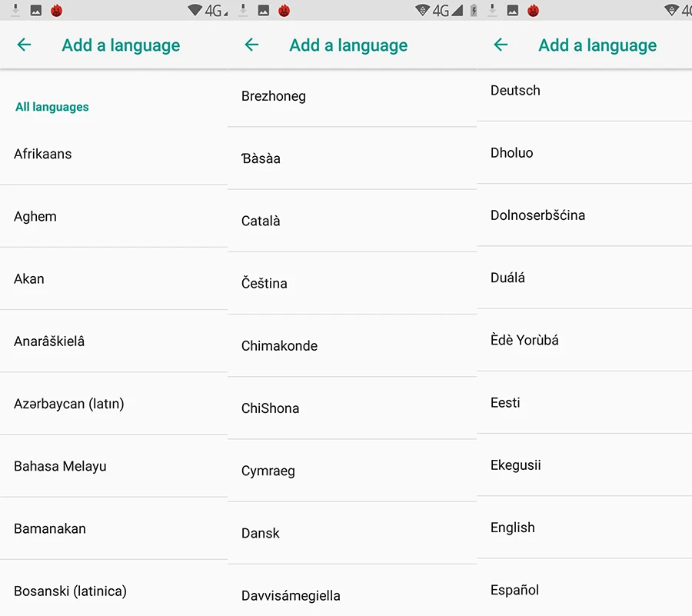
Task: Tap red app icon in right status bar
Action: tap(533, 10)
